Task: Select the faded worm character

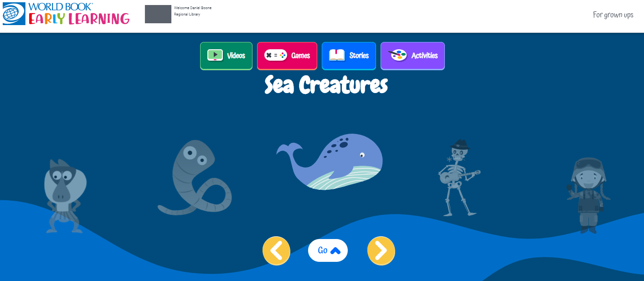Action: [195, 177]
